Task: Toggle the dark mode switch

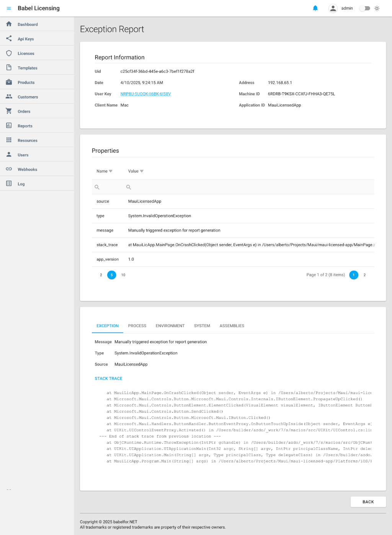Action: [364, 8]
